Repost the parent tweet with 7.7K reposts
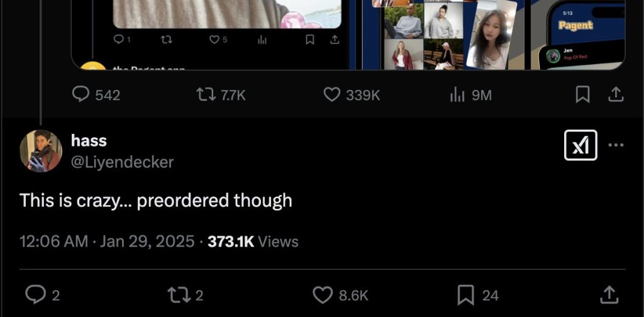Image resolution: width=644 pixels, height=317 pixels. tap(221, 95)
